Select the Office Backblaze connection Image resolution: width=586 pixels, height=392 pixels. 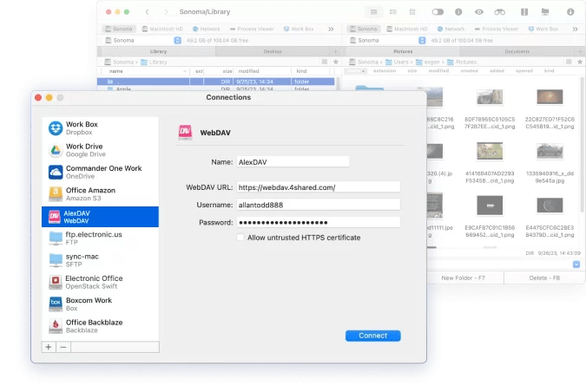tap(100, 326)
